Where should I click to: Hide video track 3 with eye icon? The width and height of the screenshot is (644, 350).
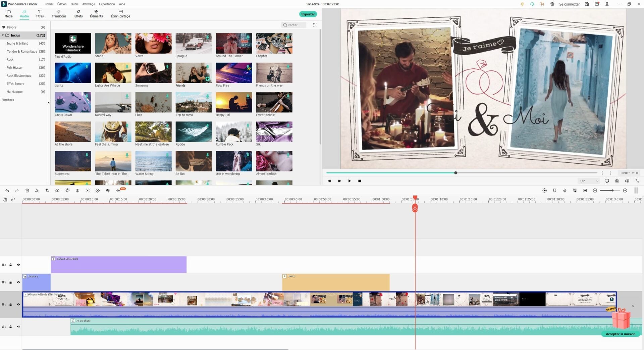(18, 265)
